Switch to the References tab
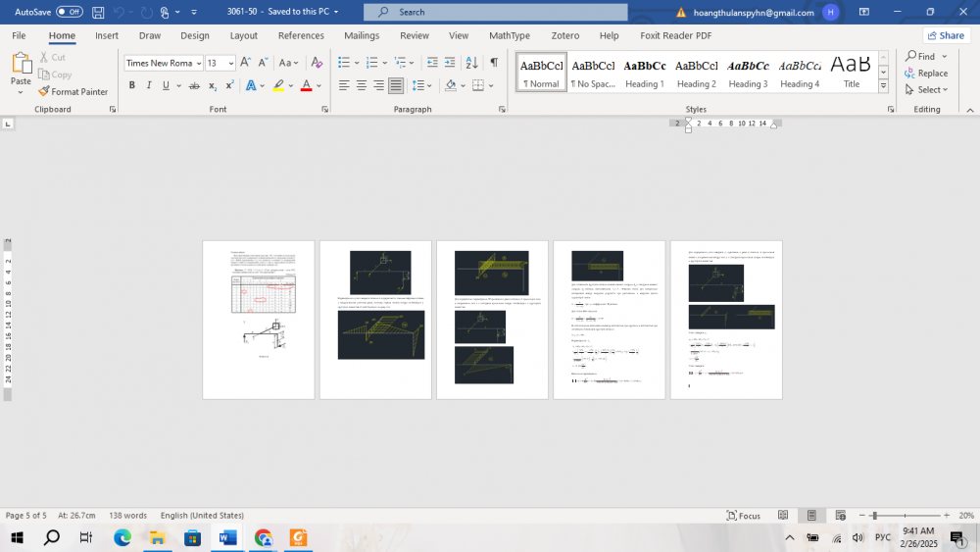The image size is (980, 552). (x=301, y=35)
